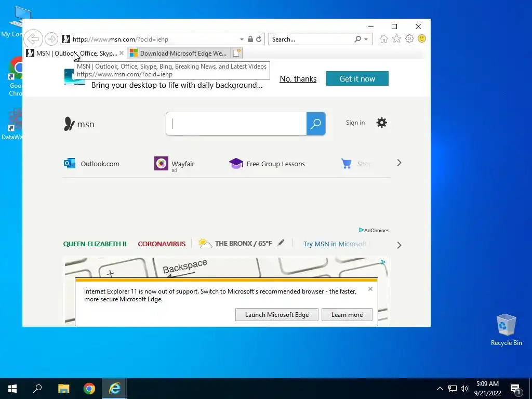Click the network tray icon
Image resolution: width=532 pixels, height=399 pixels.
453,389
